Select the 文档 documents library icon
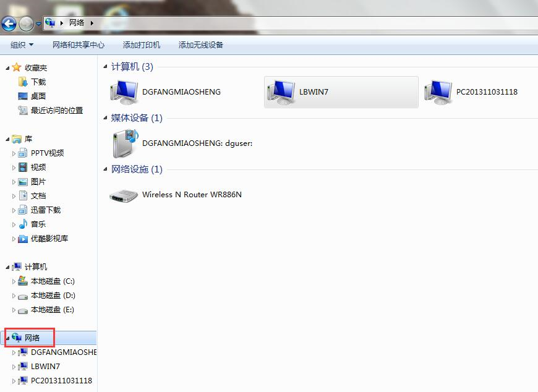 [23, 195]
